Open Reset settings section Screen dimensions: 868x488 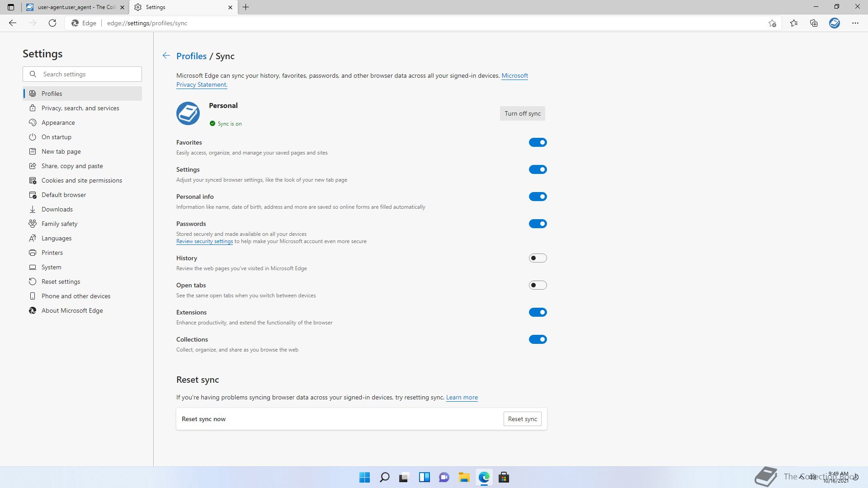tap(82, 282)
